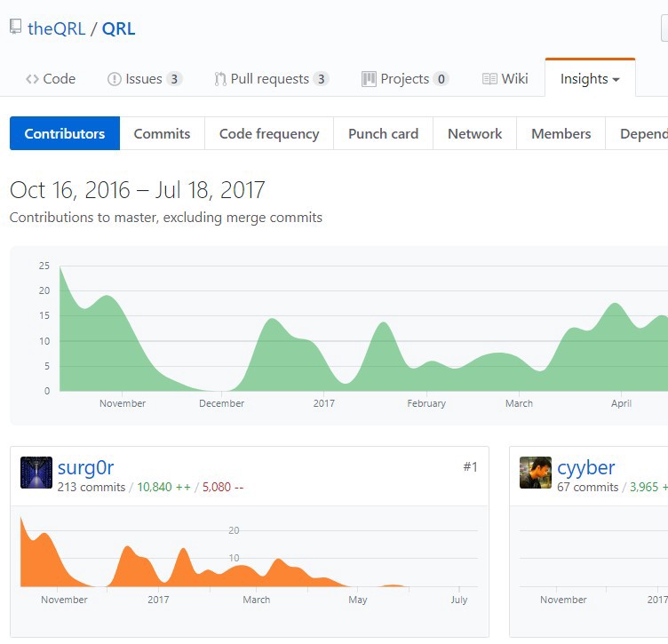Click the repository book icon
This screenshot has width=668, height=644.
pyautogui.click(x=16, y=27)
